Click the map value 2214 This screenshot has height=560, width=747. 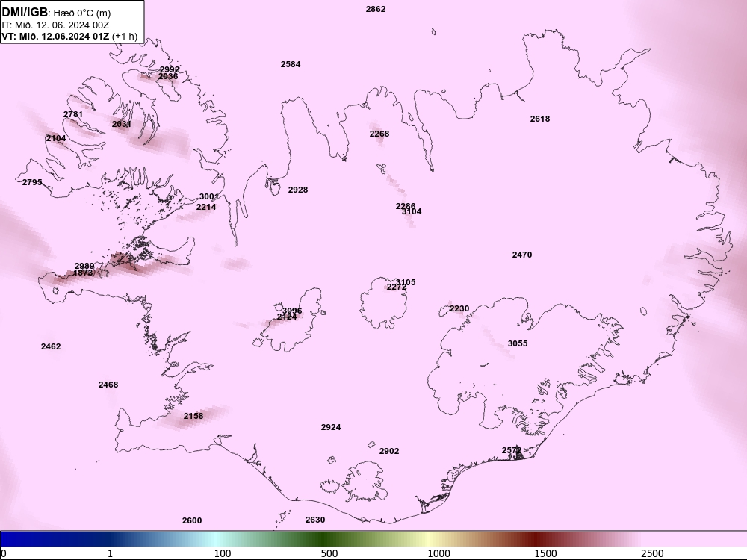[x=206, y=207]
